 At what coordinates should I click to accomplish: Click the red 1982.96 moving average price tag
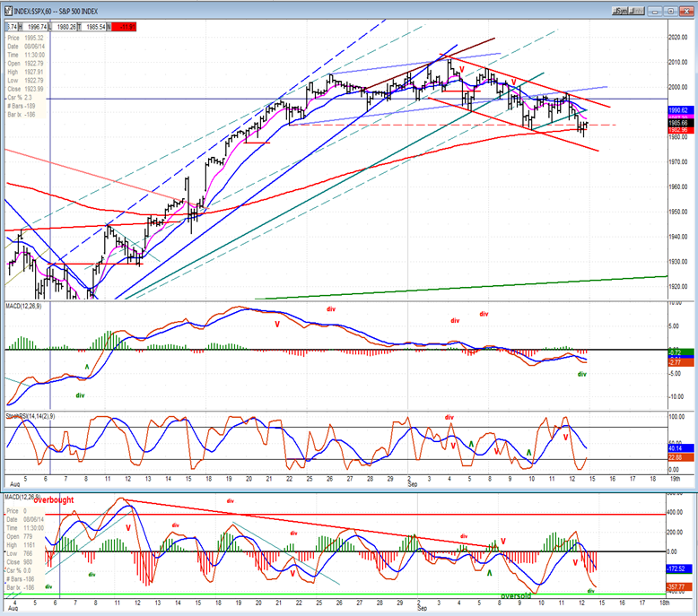point(680,130)
